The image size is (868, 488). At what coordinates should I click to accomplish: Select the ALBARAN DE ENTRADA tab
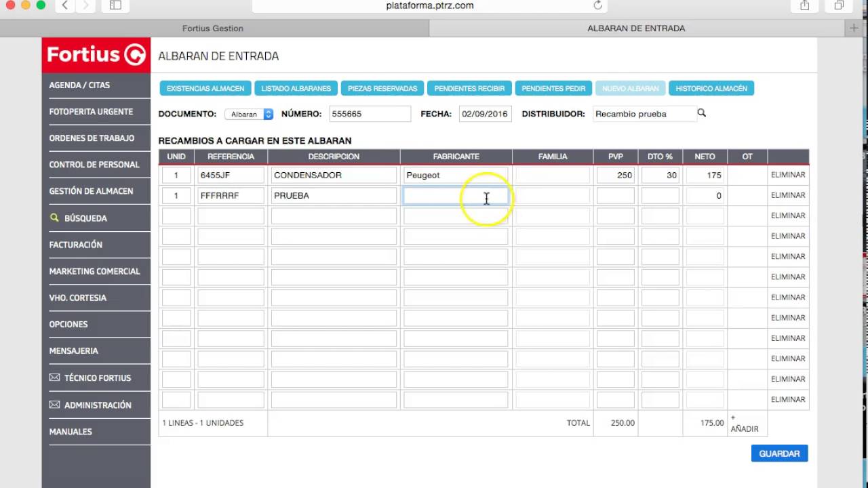(636, 28)
